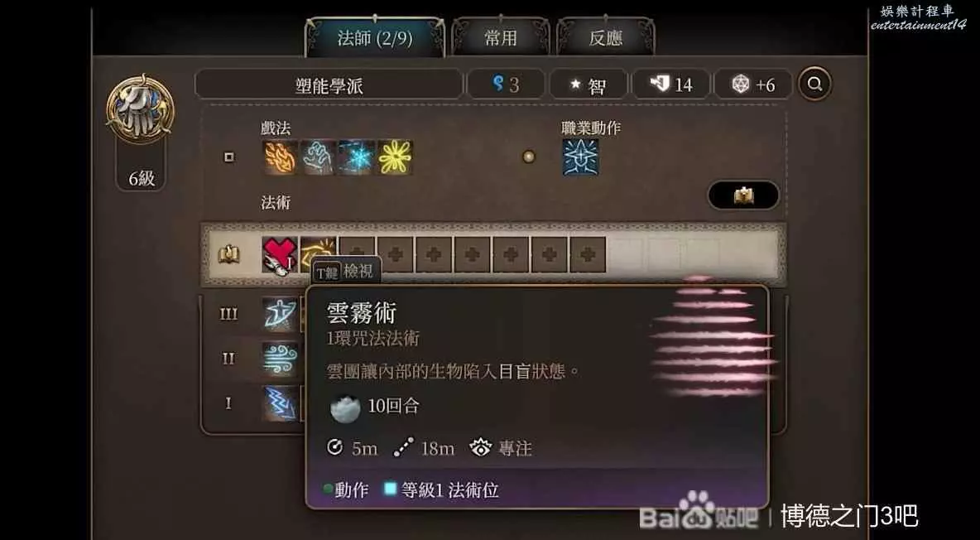Select the frost ray cantrip icon
Viewport: 980px width, 540px height.
click(356, 157)
